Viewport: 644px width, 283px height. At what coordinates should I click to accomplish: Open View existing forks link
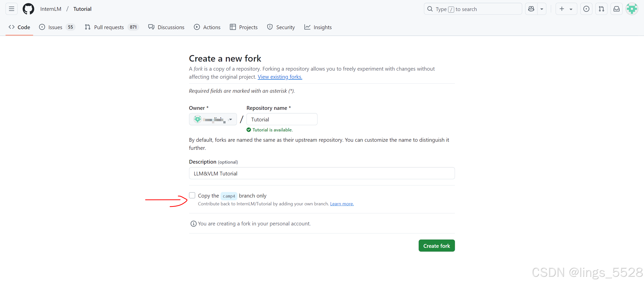click(280, 77)
